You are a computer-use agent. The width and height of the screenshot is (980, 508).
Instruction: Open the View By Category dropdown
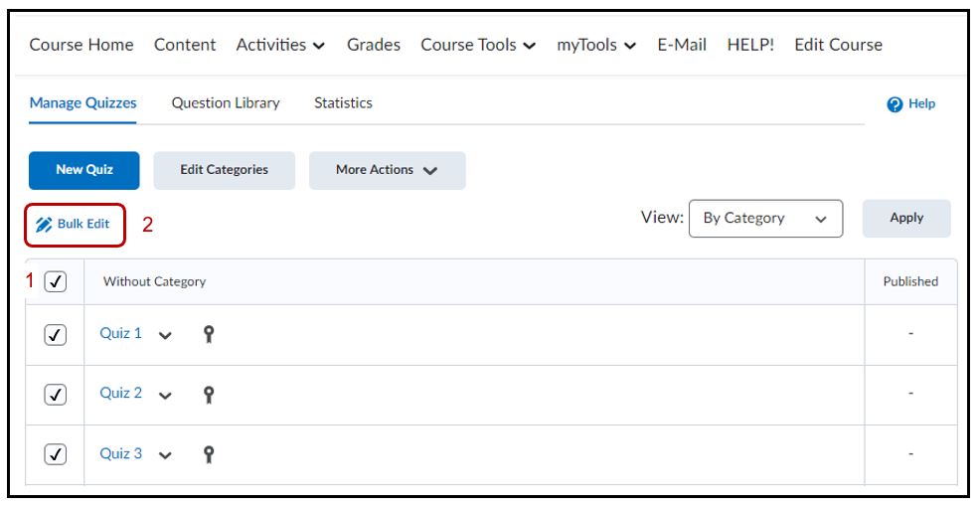pos(764,219)
